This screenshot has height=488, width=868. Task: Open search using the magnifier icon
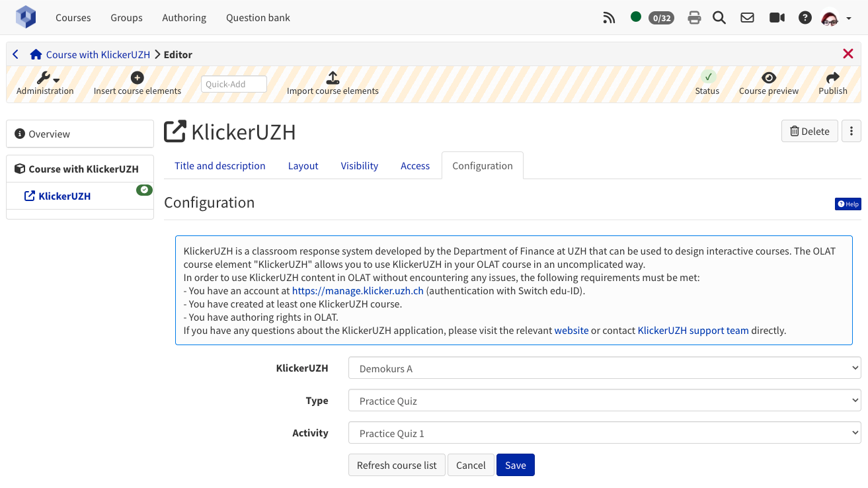pyautogui.click(x=719, y=18)
